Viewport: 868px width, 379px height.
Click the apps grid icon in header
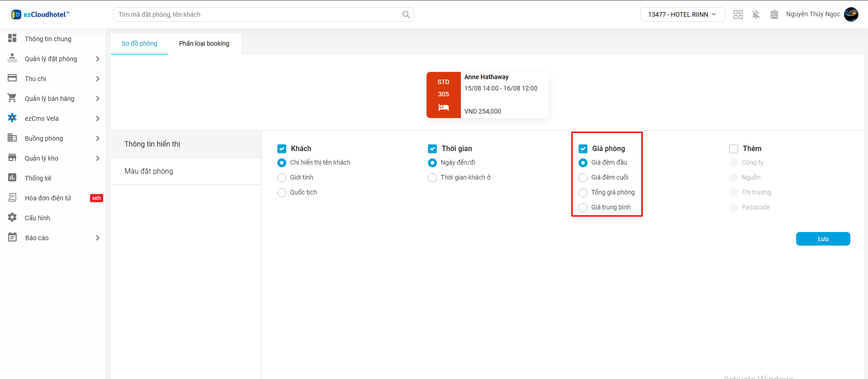pos(738,14)
